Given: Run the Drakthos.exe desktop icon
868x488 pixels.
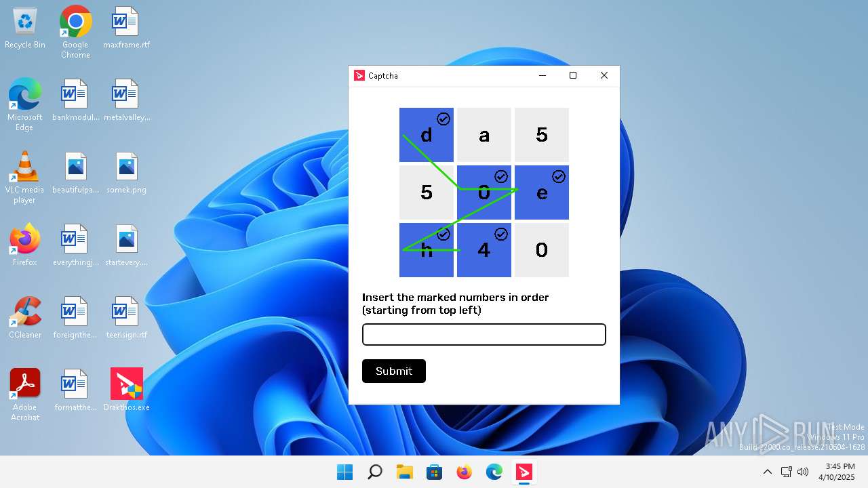Looking at the screenshot, I should coord(126,391).
